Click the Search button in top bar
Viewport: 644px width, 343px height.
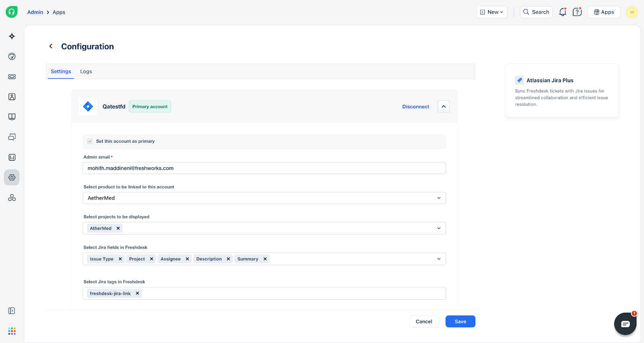pos(536,12)
